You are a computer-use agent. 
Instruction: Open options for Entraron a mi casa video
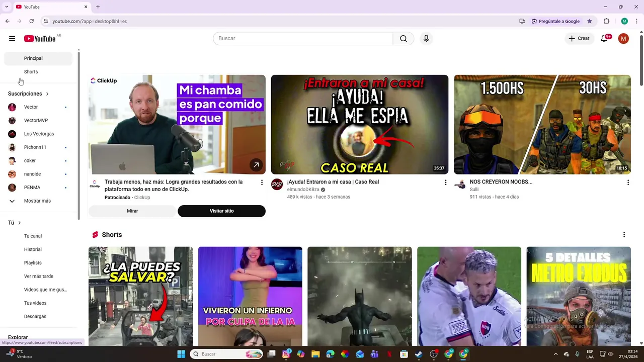(x=445, y=183)
